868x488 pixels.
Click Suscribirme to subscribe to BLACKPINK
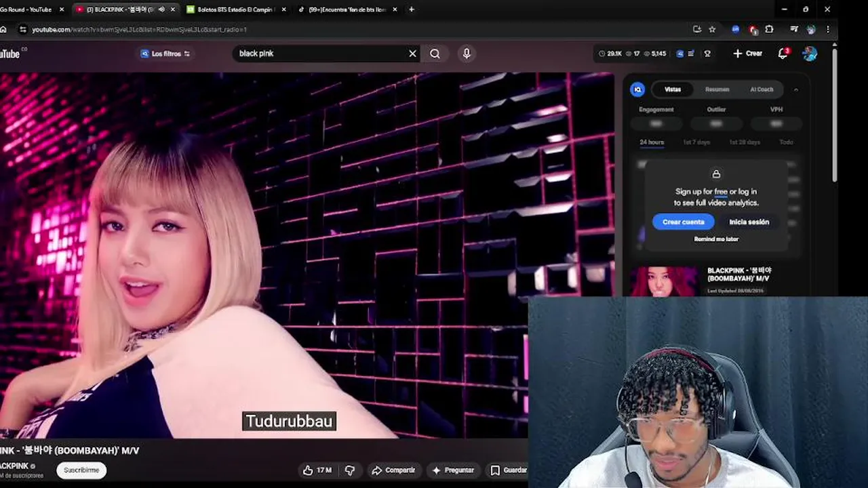tap(81, 470)
